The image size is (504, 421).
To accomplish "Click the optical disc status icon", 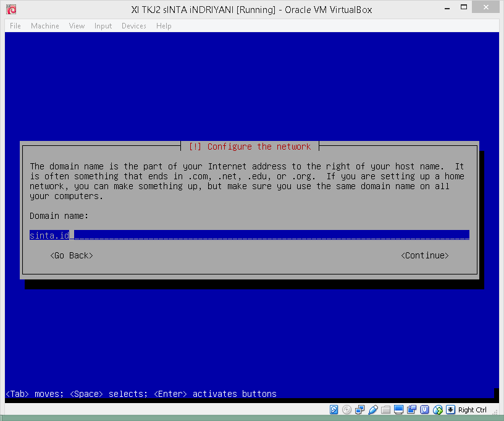I will pos(346,409).
